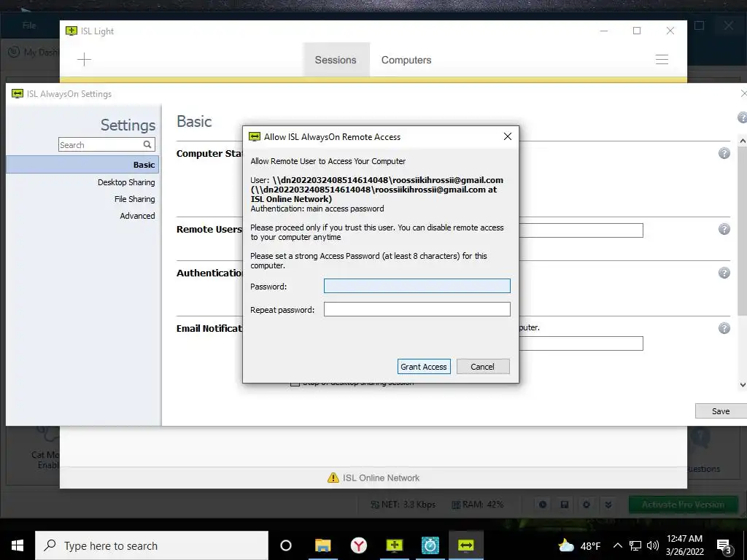Viewport: 747px width, 560px height.
Task: Click the ISL Light taskbar icon
Action: 395,545
